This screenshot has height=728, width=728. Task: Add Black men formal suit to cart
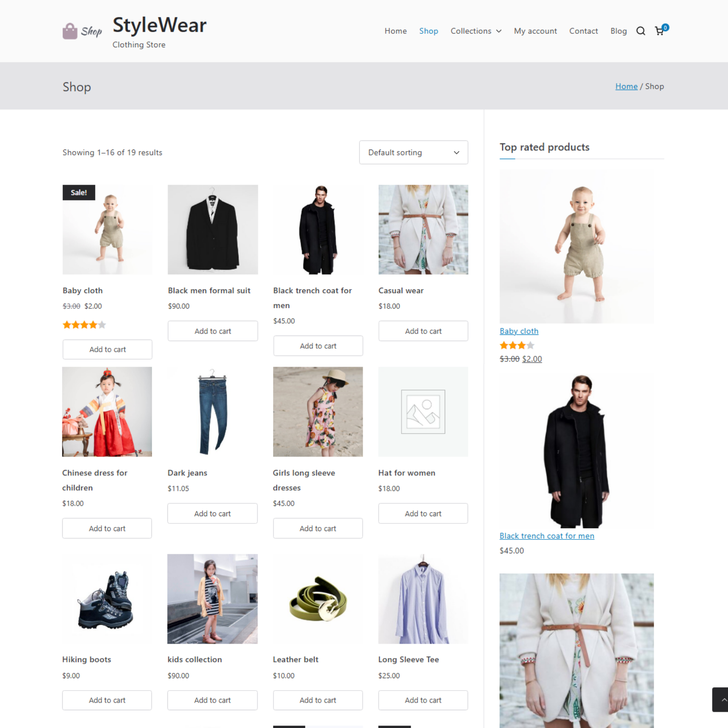213,331
